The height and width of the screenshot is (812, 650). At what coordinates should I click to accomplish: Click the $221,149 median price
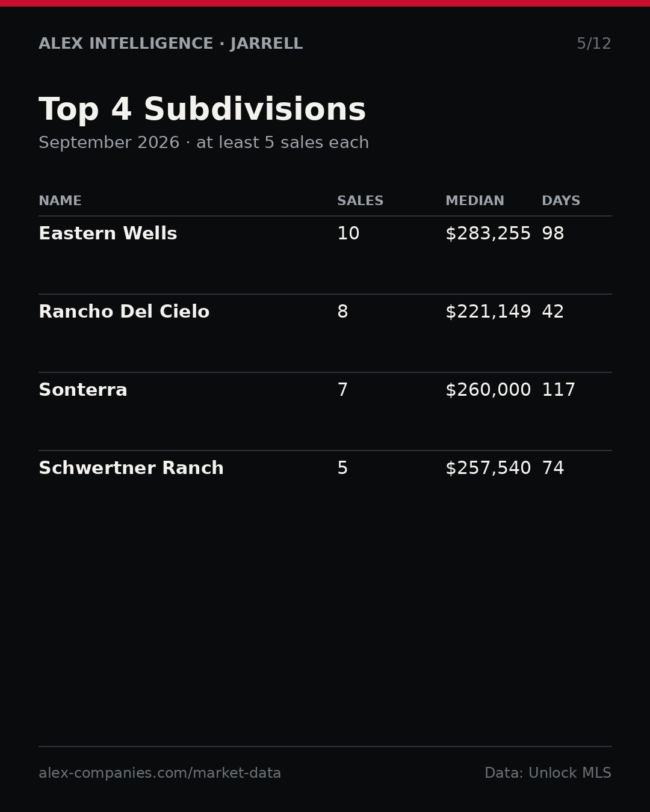(488, 312)
